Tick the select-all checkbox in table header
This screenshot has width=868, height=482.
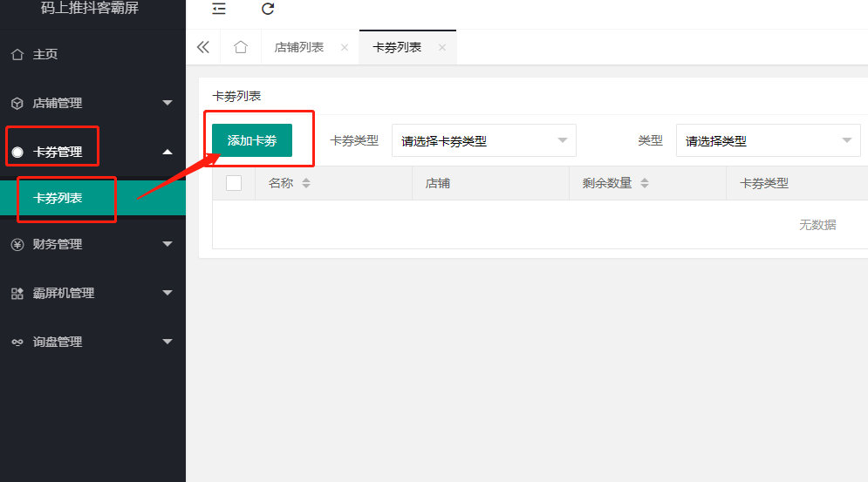pos(234,183)
